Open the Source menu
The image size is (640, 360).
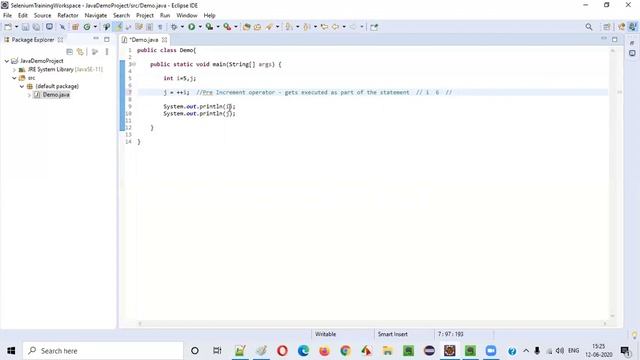point(42,16)
